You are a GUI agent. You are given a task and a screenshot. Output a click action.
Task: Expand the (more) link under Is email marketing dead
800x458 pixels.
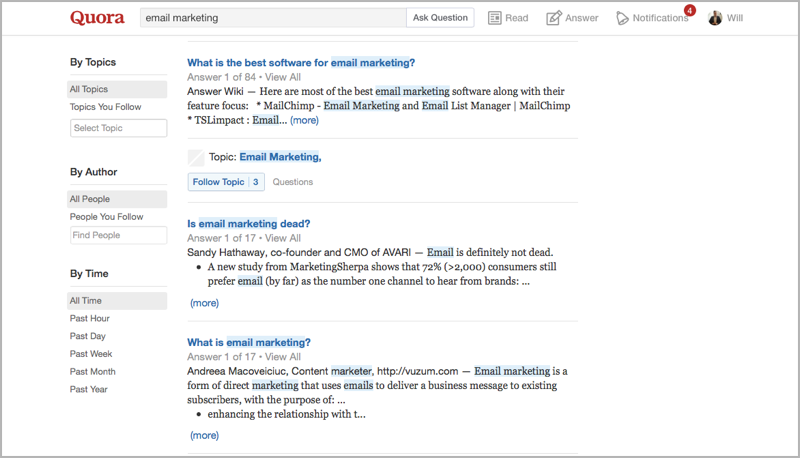click(204, 303)
